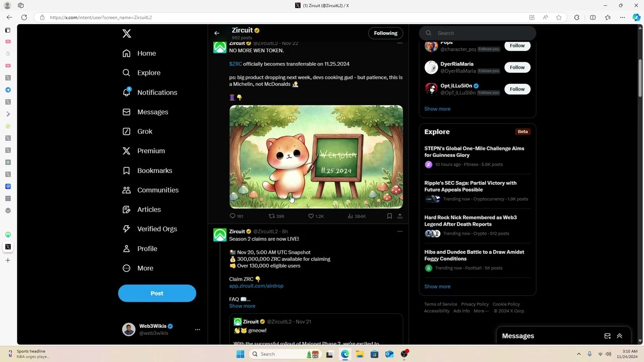Viewport: 644px width, 362px height.
Task: Click the Following button on Zircuit profile
Action: coord(385,33)
